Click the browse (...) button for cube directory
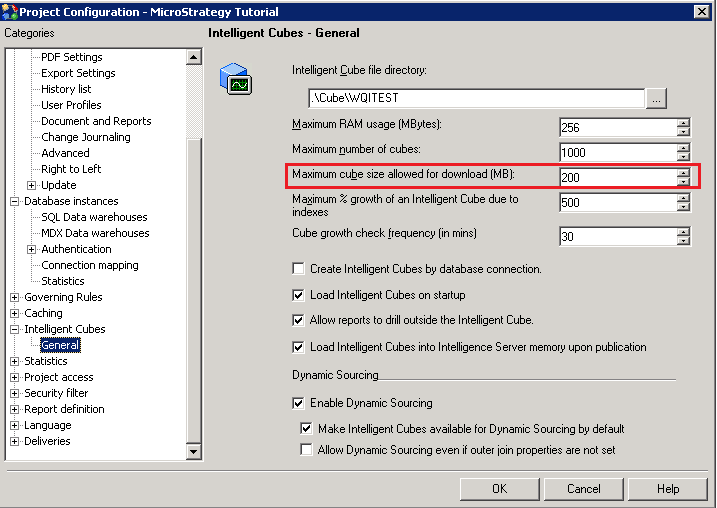 (656, 98)
